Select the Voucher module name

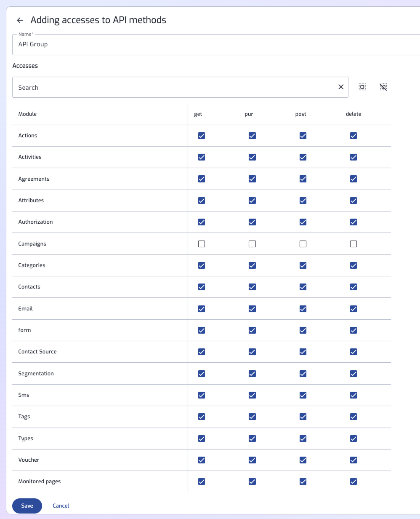pyautogui.click(x=29, y=460)
